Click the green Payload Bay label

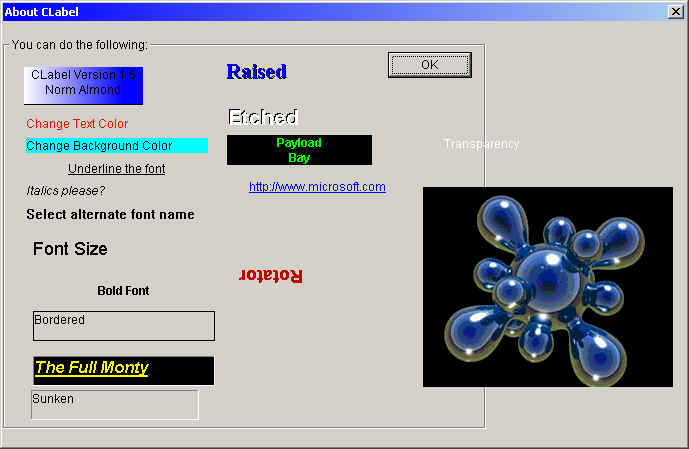point(299,150)
